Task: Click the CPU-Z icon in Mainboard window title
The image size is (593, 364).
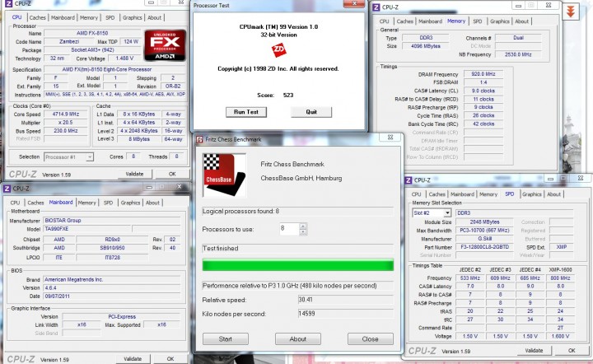Action: click(x=7, y=189)
